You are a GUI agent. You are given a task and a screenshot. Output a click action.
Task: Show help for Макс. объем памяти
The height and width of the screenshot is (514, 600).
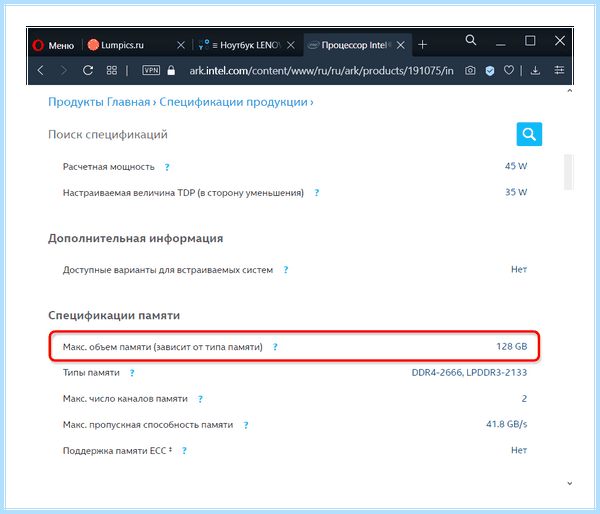[275, 347]
